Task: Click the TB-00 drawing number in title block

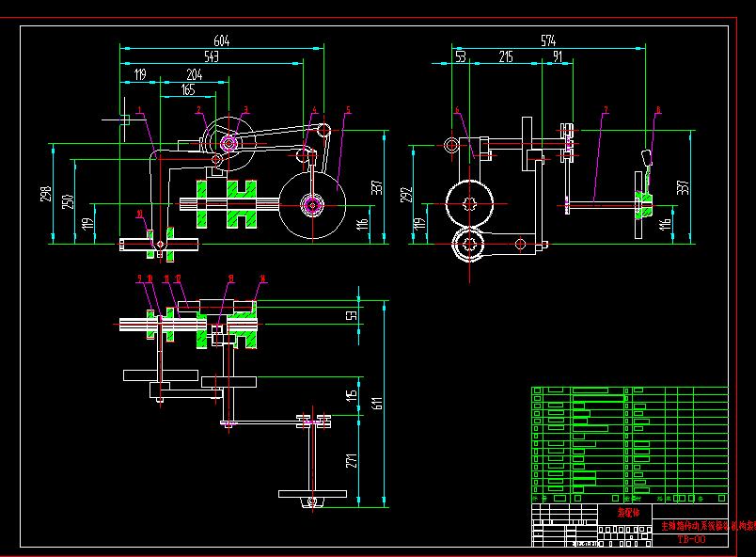Action: pyautogui.click(x=691, y=540)
